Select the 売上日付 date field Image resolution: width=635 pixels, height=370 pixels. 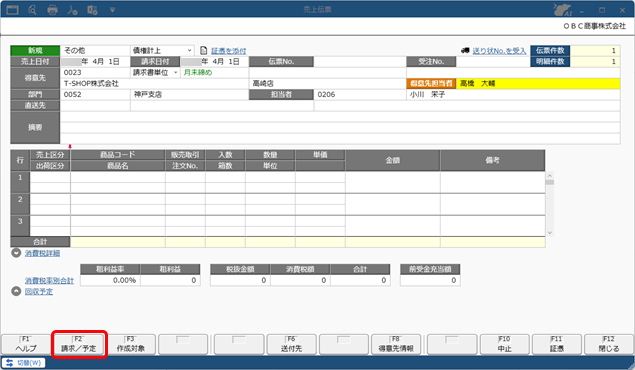tap(95, 62)
